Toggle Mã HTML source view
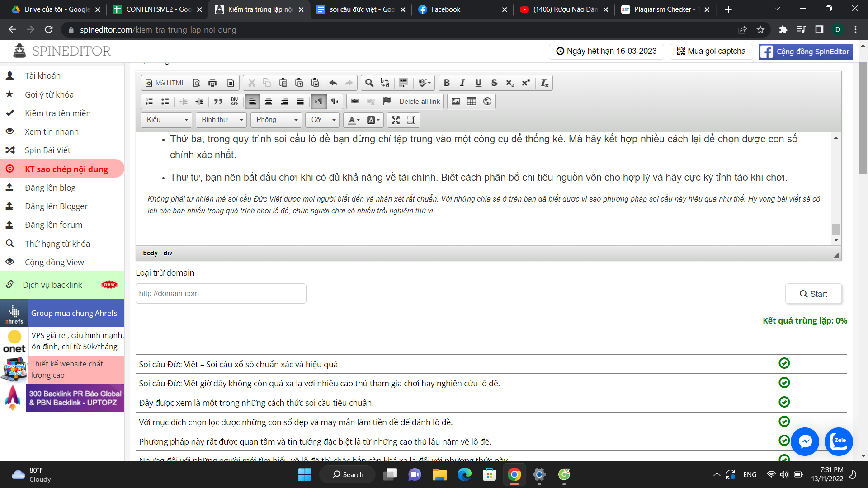 tap(165, 83)
